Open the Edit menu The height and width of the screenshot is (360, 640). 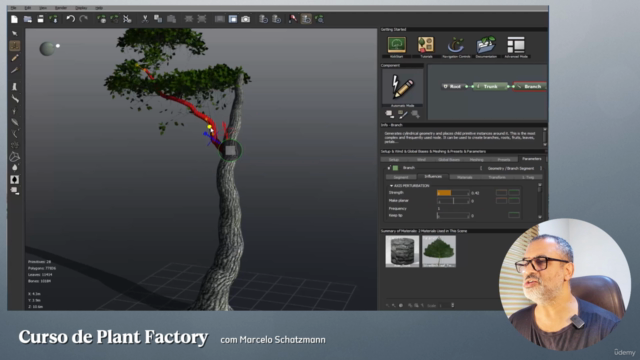point(27,8)
